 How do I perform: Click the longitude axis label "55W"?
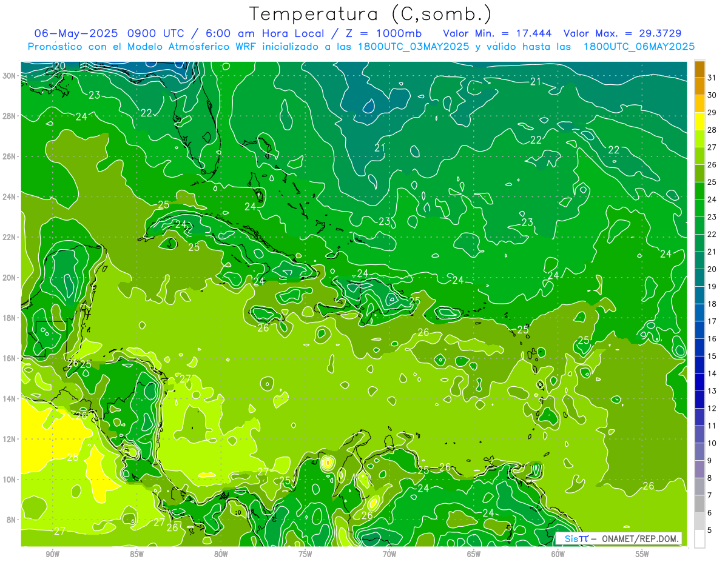pos(642,554)
